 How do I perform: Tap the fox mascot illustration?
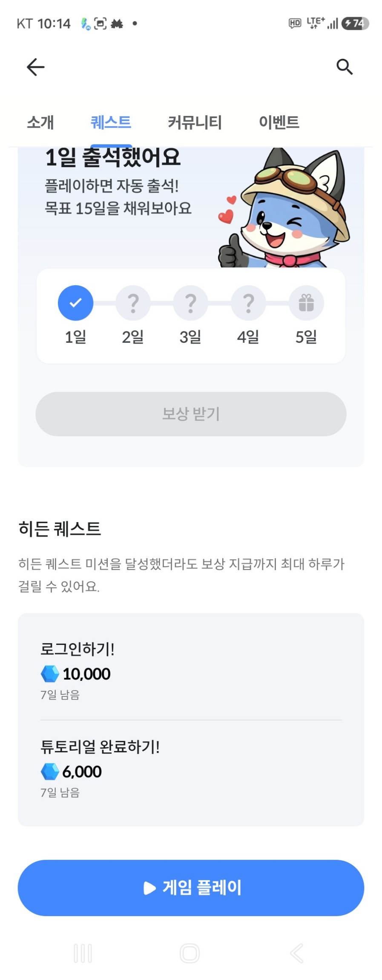284,208
